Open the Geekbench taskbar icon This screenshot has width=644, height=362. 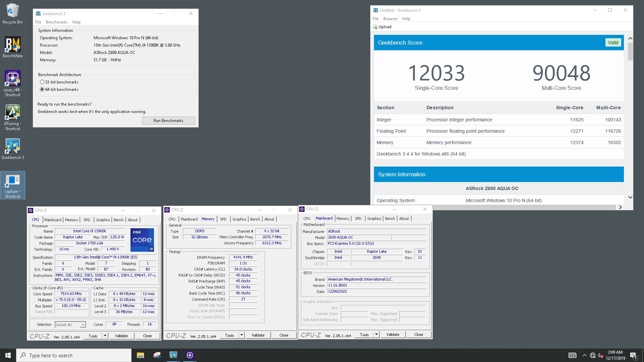click(x=173, y=355)
